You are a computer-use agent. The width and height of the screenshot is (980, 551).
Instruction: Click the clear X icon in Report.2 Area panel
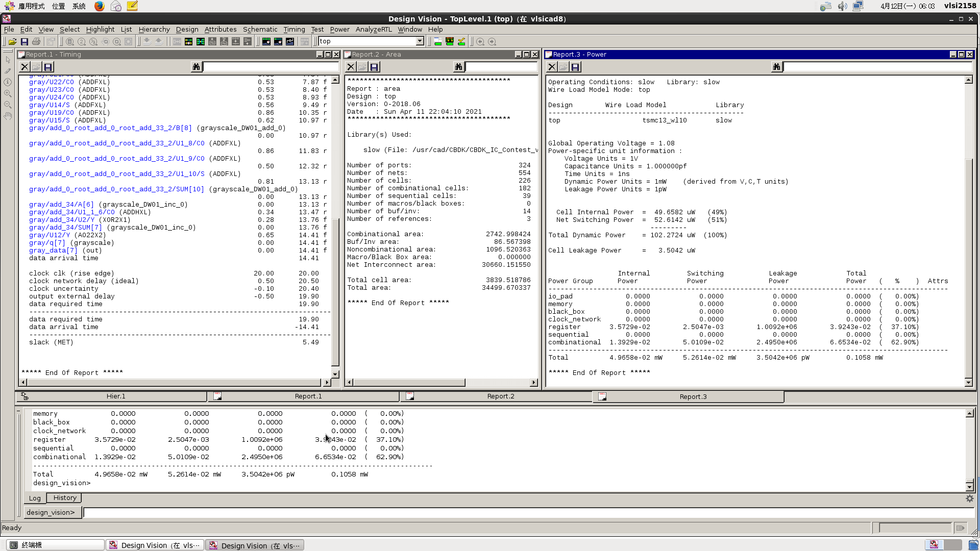pos(351,67)
